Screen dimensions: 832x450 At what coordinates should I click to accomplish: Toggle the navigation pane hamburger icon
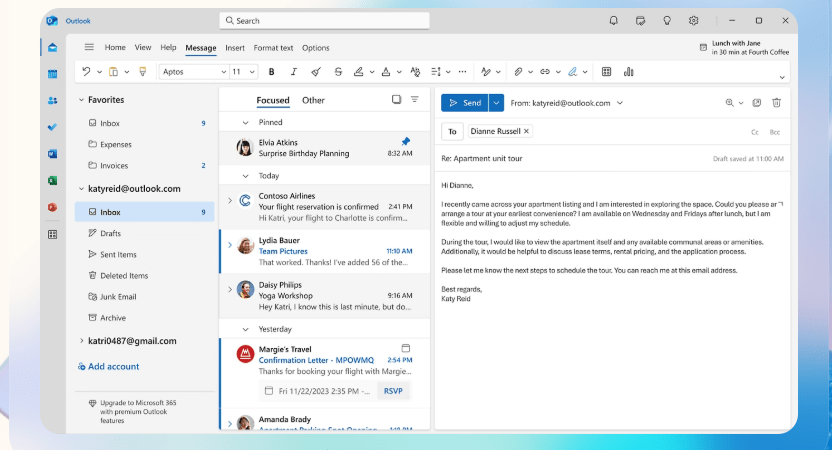coord(89,47)
